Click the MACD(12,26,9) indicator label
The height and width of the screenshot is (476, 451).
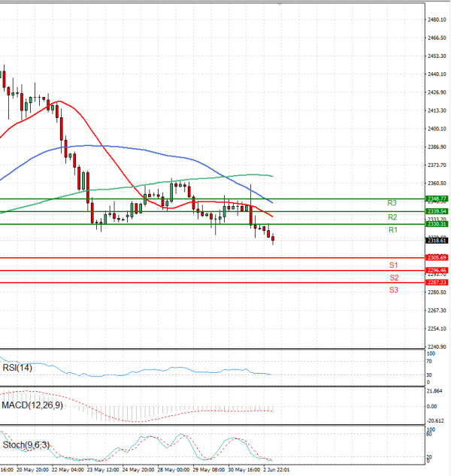32,405
